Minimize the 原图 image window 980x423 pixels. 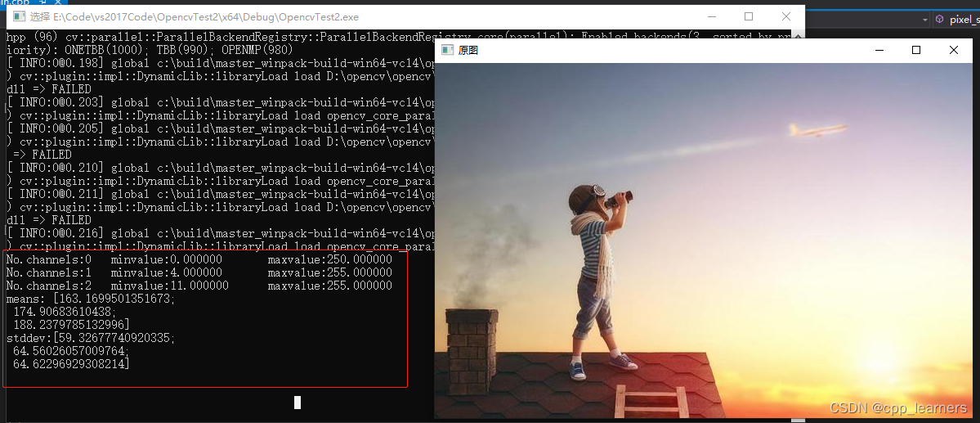(x=879, y=50)
